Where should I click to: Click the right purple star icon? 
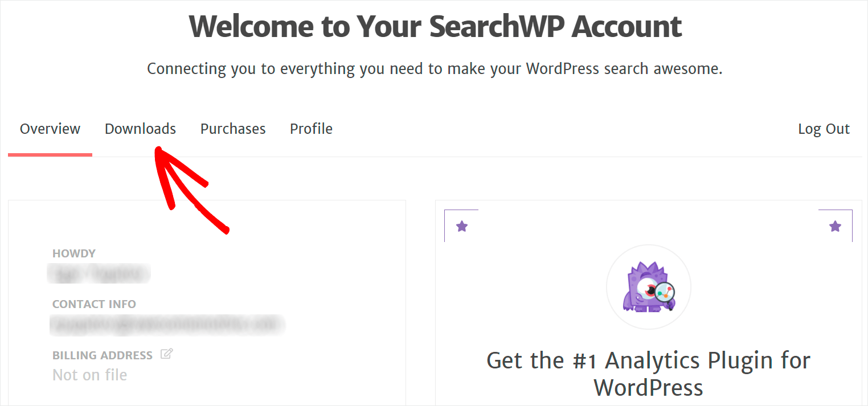click(835, 227)
